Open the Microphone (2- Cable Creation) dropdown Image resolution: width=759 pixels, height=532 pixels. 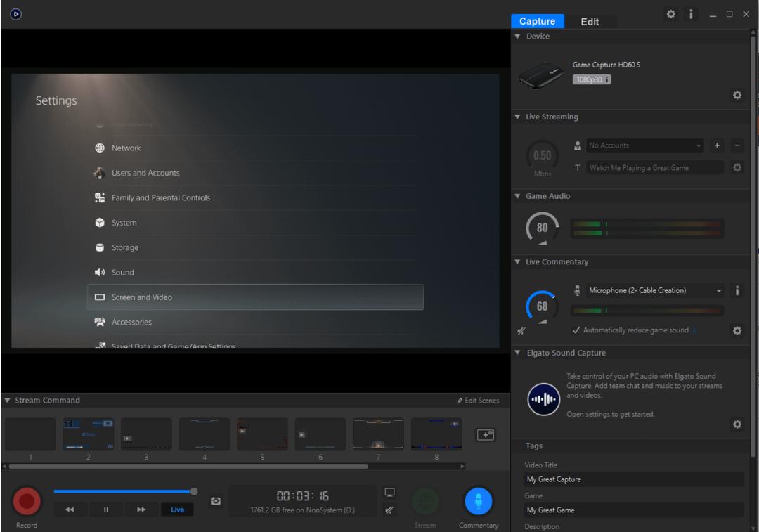(656, 290)
